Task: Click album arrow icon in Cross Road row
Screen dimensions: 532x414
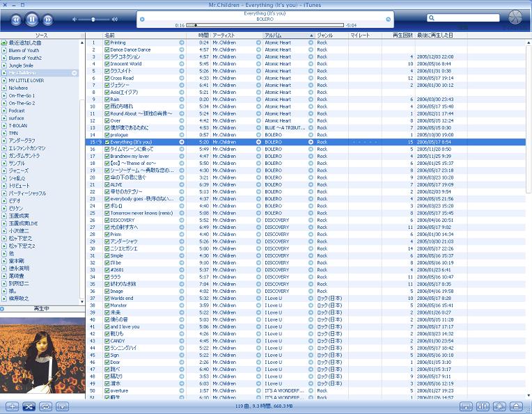Action: (x=311, y=78)
